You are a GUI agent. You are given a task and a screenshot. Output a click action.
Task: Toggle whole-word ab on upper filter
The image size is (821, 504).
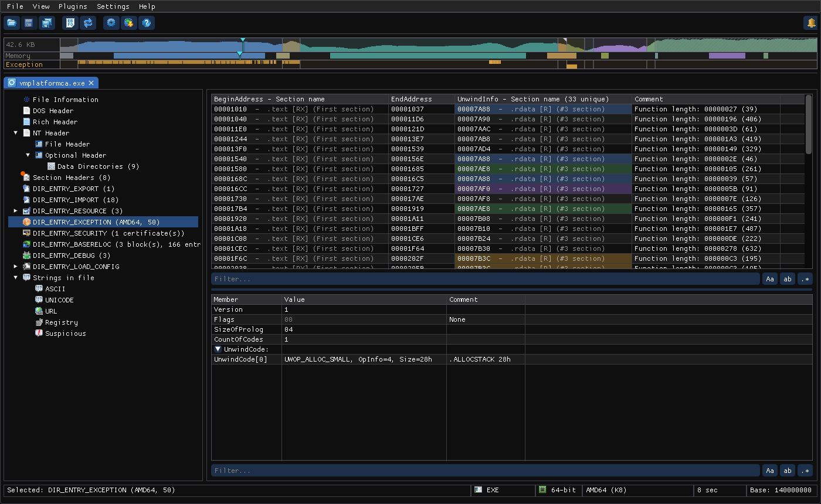[788, 279]
